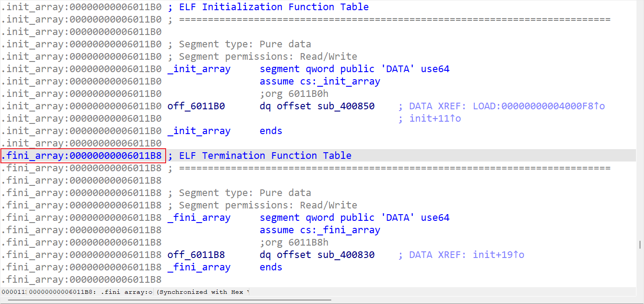Screen dimensions: 644x304
Task: Follow the init+11 cross reference
Action: (435, 119)
